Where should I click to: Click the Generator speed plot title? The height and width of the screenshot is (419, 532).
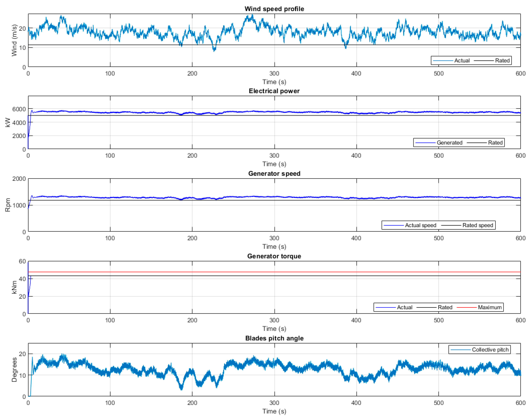274,173
